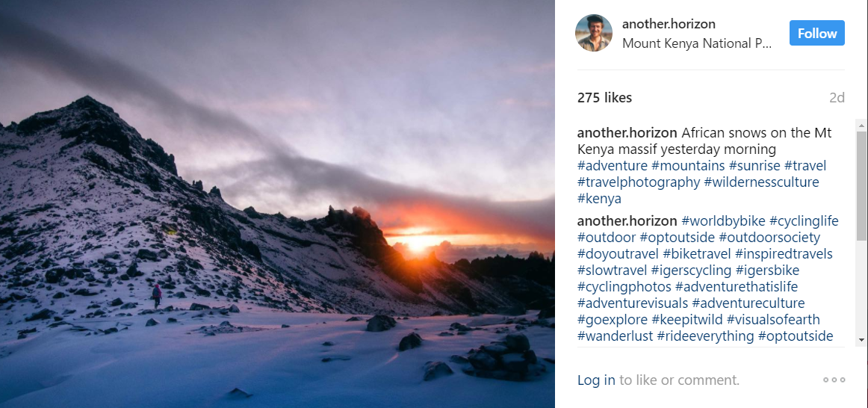Select the #sunrise hashtag
This screenshot has width=868, height=408.
click(754, 166)
